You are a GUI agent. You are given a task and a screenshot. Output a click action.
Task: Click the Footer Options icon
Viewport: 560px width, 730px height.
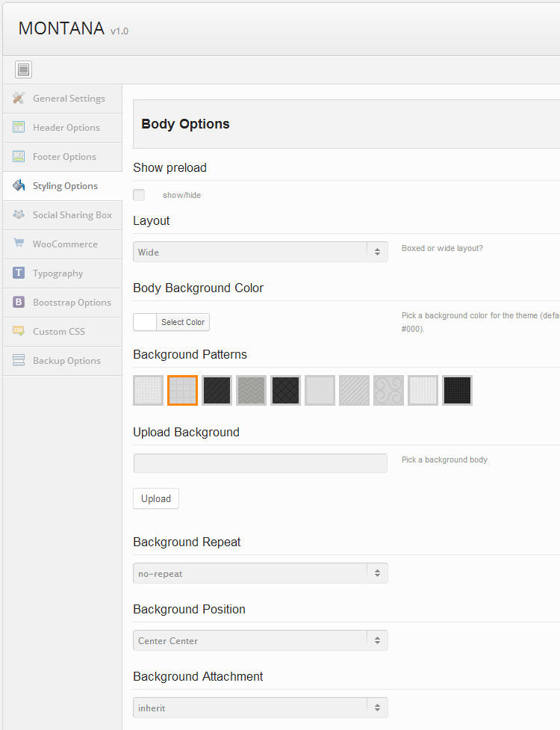pyautogui.click(x=19, y=157)
